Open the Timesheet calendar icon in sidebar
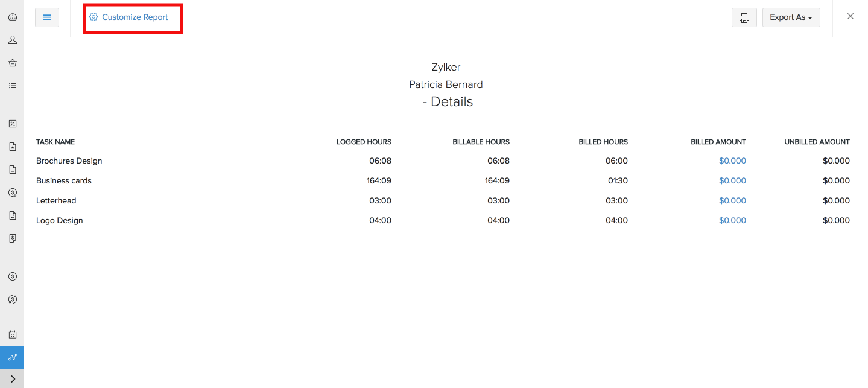The height and width of the screenshot is (388, 868). [x=12, y=334]
